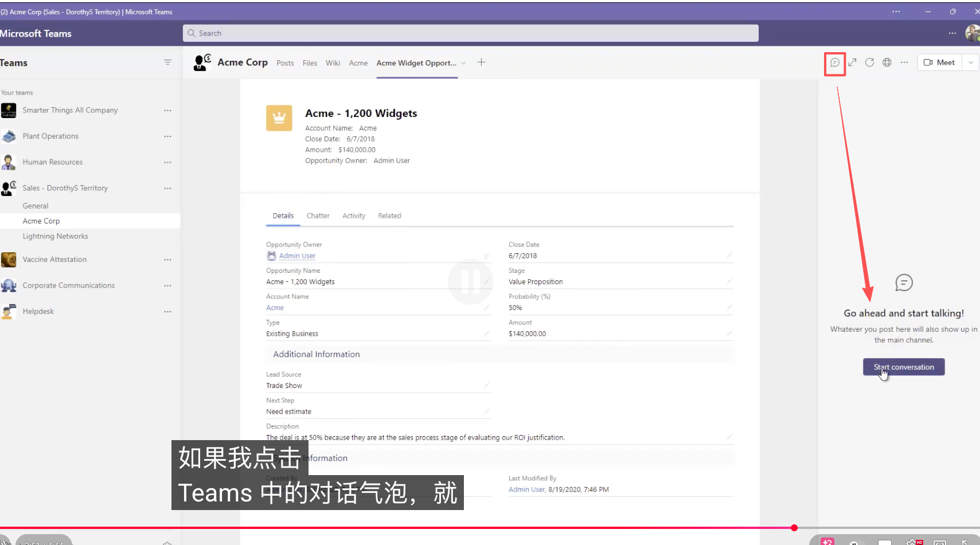Open tab in website via globe icon

pos(887,62)
